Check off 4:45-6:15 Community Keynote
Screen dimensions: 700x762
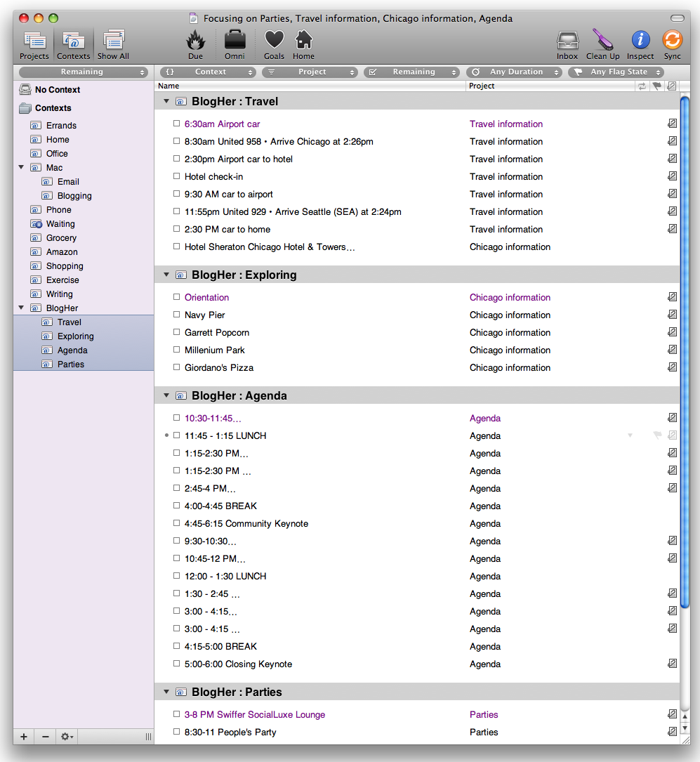click(x=176, y=523)
